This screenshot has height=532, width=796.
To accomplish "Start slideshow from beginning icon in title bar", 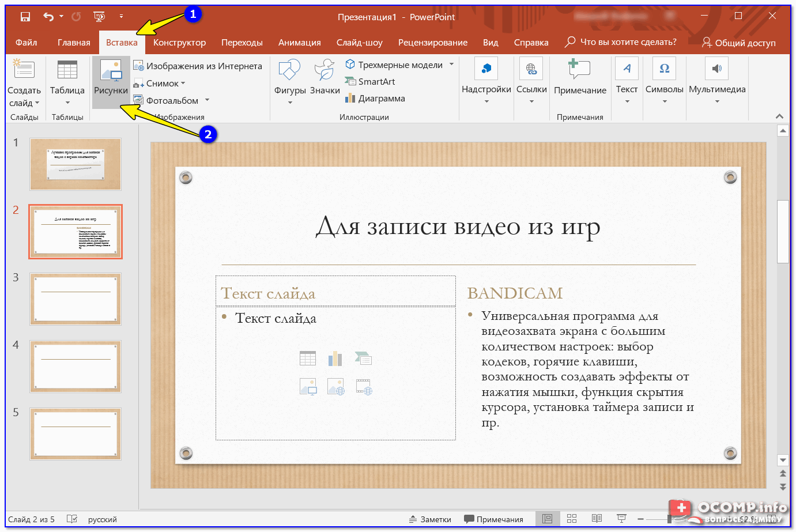I will [99, 17].
